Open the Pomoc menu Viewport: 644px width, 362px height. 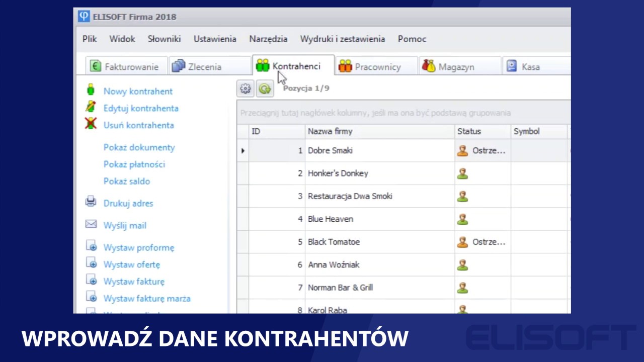pyautogui.click(x=412, y=39)
